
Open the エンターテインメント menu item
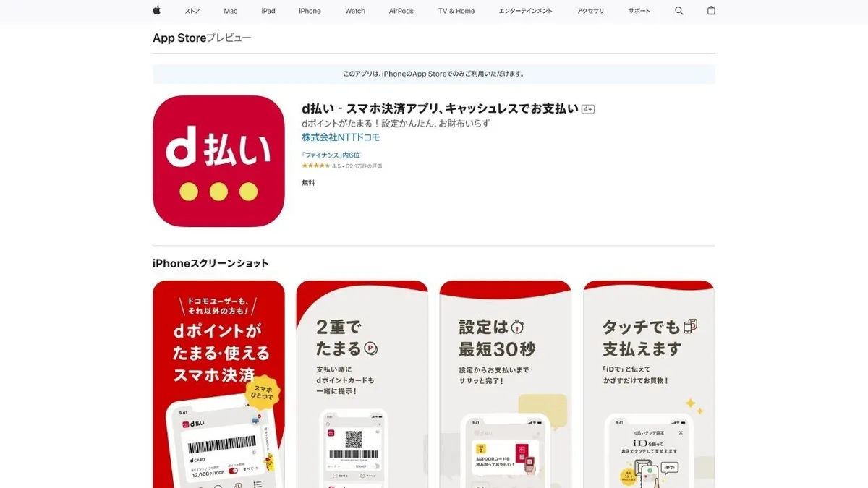[526, 11]
